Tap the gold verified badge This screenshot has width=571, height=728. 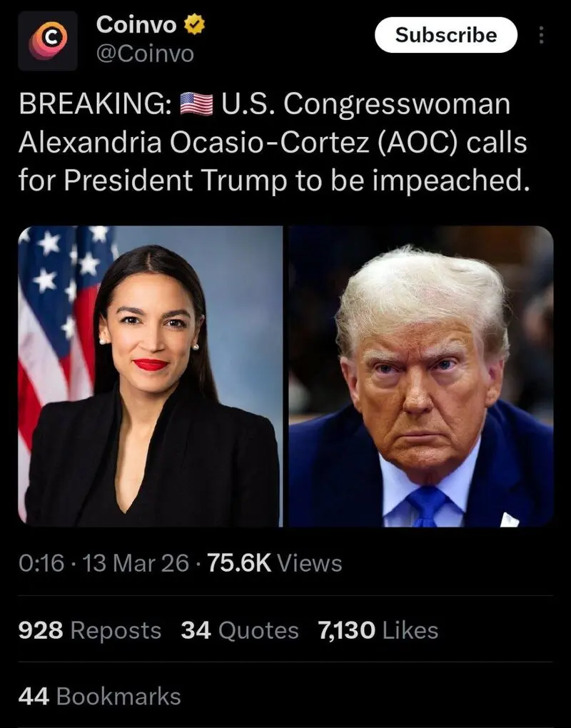coord(195,24)
